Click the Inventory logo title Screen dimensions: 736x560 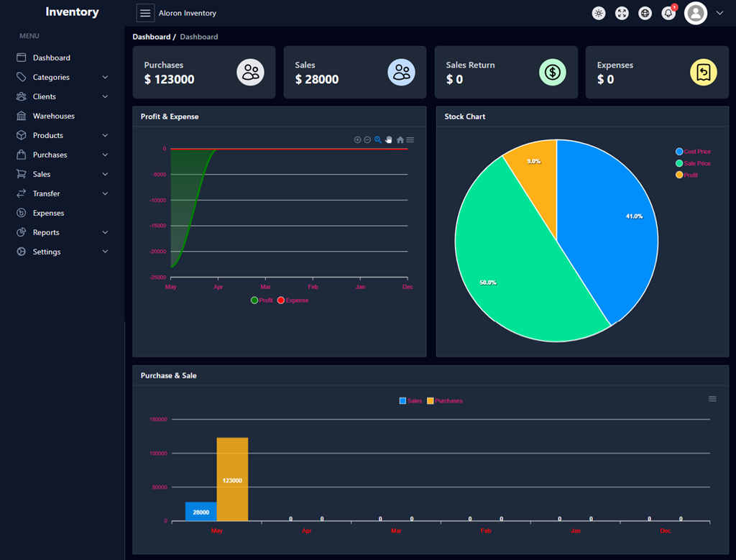72,12
